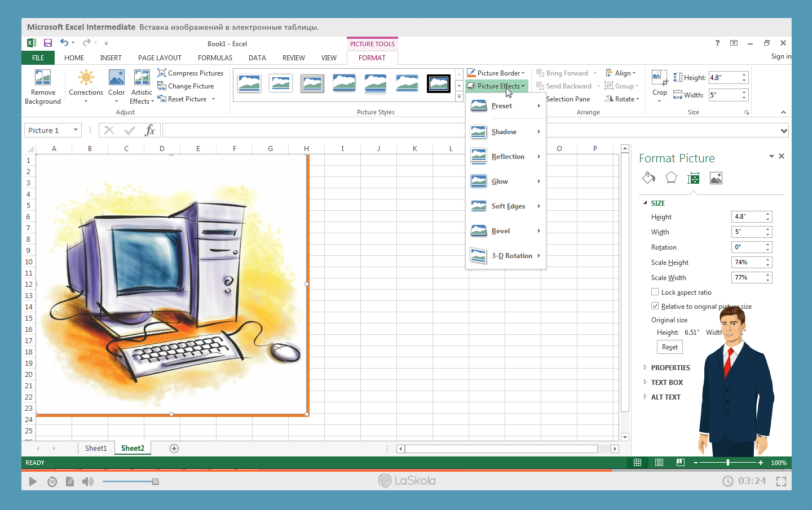Click Change Picture in the Adjust group

tap(191, 86)
